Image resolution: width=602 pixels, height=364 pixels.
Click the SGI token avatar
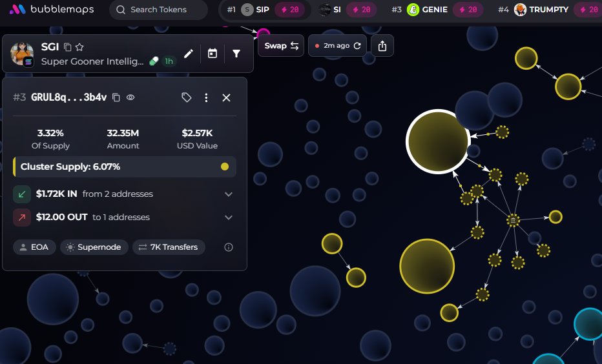click(22, 54)
